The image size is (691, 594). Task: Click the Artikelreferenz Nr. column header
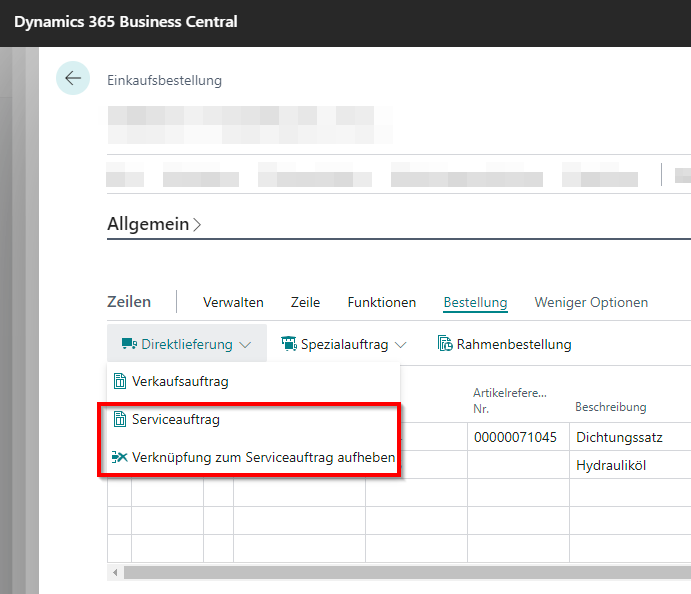(x=510, y=401)
